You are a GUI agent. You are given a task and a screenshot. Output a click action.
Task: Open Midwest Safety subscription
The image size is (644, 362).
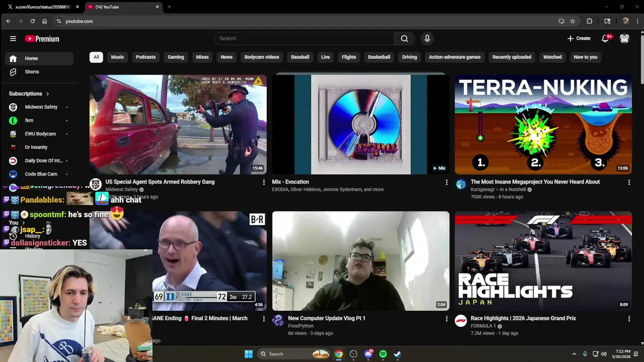coord(39,107)
